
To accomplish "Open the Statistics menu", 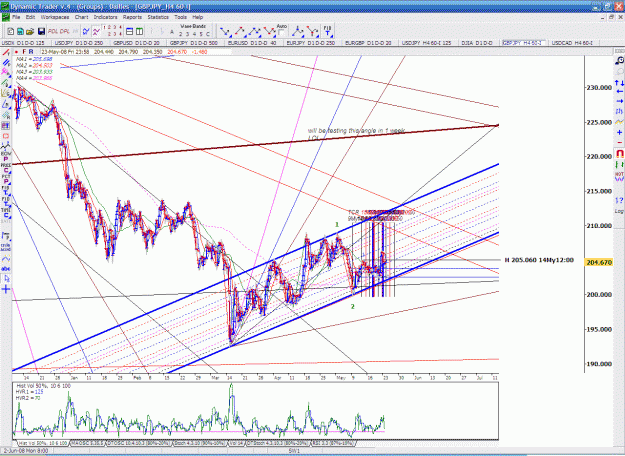I will 158,17.
